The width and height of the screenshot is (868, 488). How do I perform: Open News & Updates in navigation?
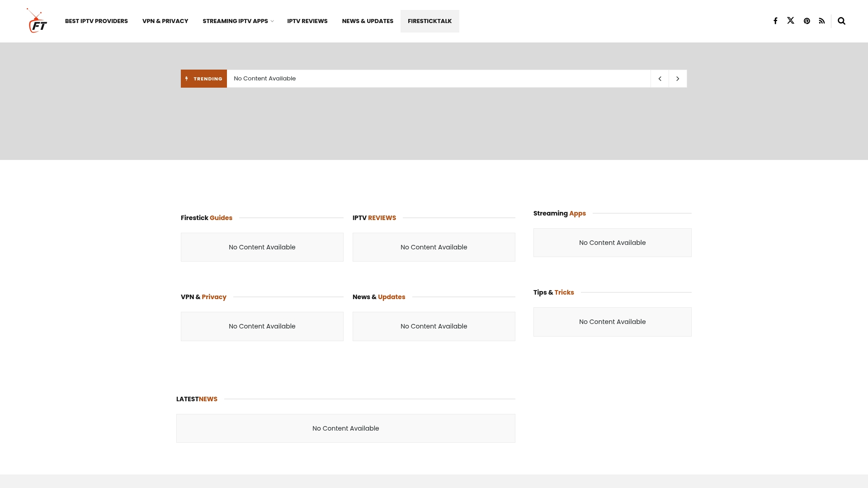(368, 21)
